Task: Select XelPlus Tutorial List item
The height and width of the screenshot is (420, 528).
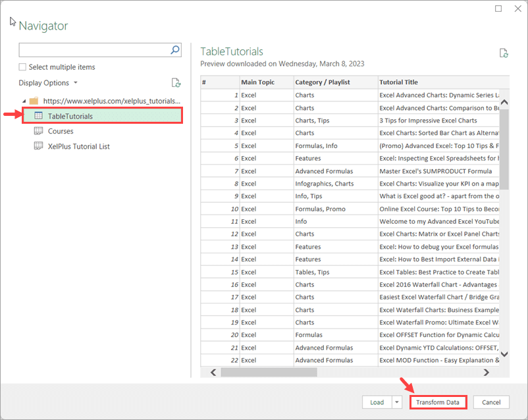Action: pos(78,146)
